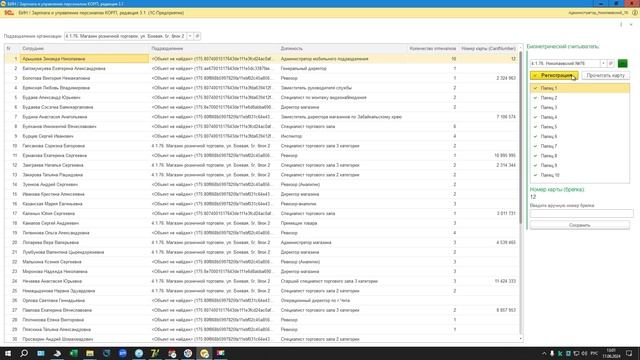This screenshot has height=360, width=640.
Task: Click the keyboard language indicator in the tray
Action: tap(594, 353)
